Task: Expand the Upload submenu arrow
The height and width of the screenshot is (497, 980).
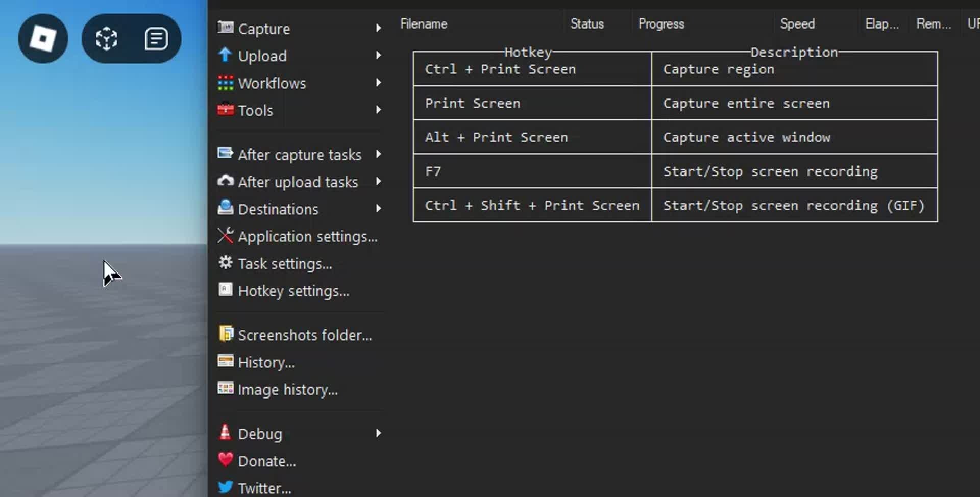Action: coord(378,55)
